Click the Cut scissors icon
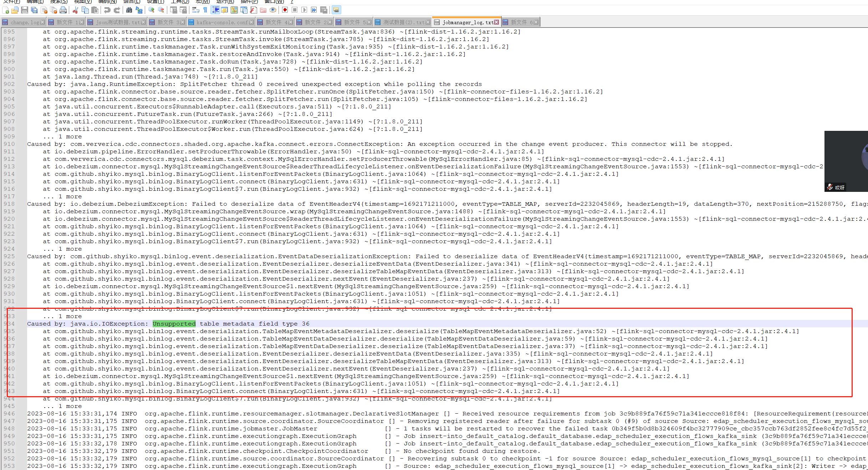This screenshot has height=470, width=868. (76, 10)
